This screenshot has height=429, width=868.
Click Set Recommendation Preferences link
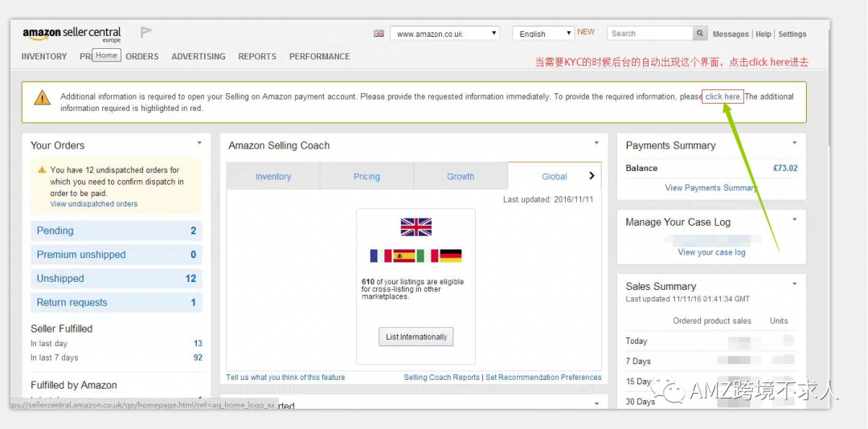coord(543,378)
